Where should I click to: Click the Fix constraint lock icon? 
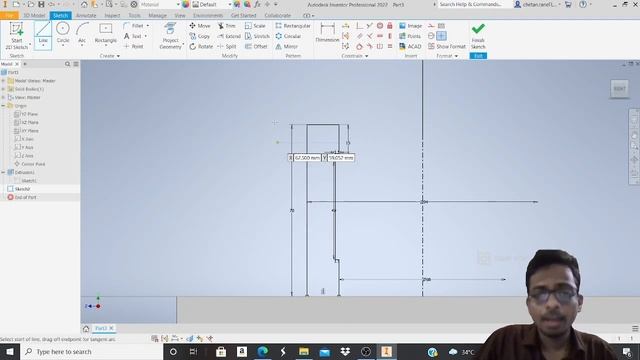390,26
